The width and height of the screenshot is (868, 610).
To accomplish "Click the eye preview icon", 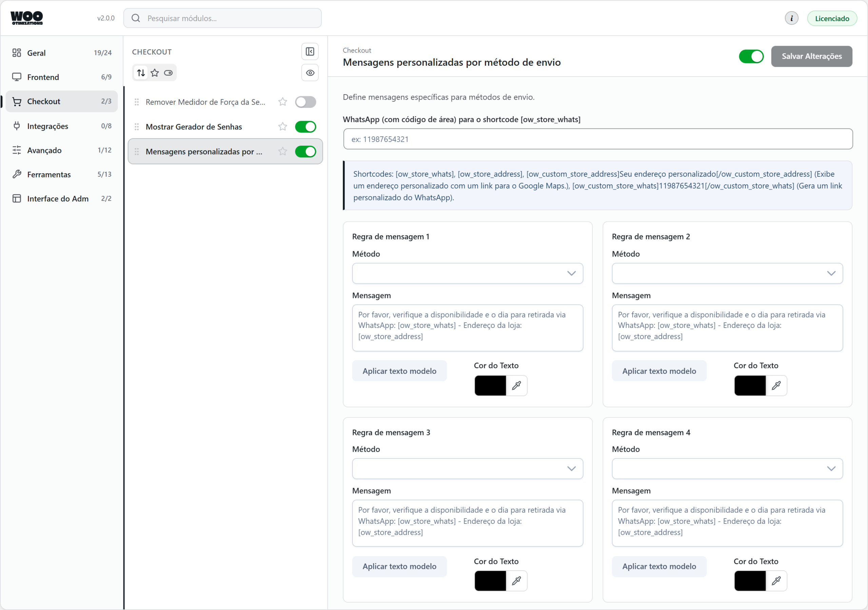I will [x=310, y=73].
